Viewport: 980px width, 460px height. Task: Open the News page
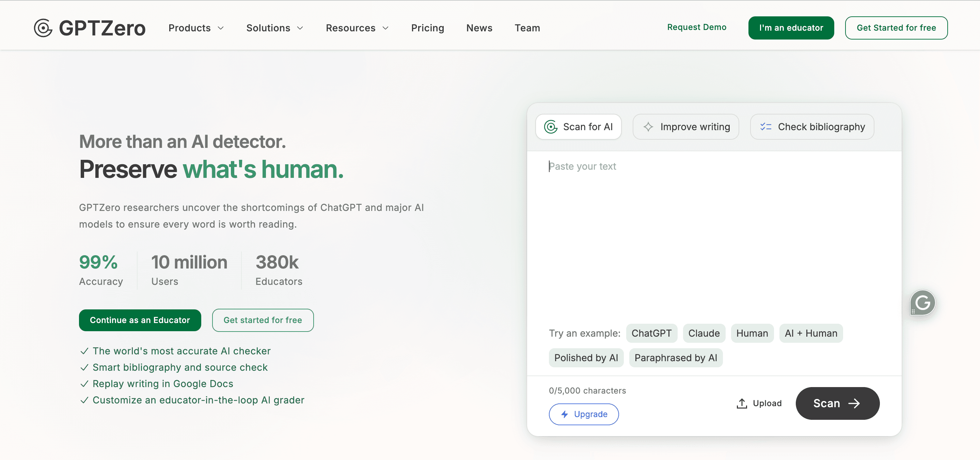[x=479, y=28]
